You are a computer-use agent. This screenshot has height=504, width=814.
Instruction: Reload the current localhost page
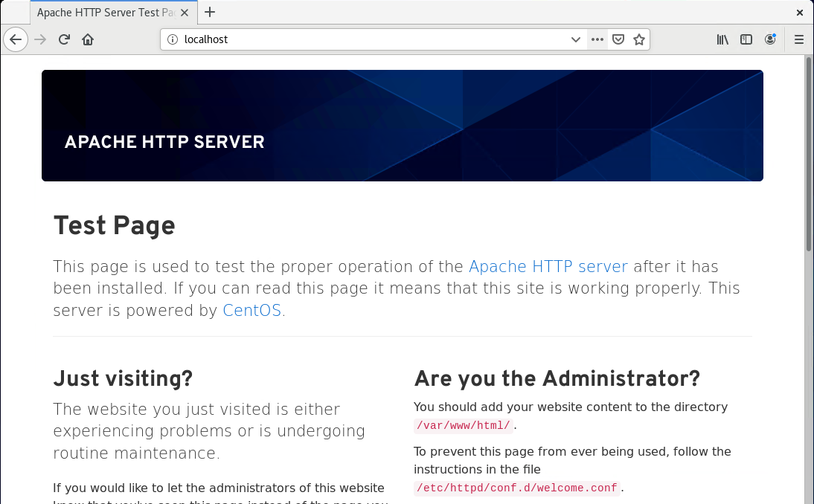tap(64, 39)
